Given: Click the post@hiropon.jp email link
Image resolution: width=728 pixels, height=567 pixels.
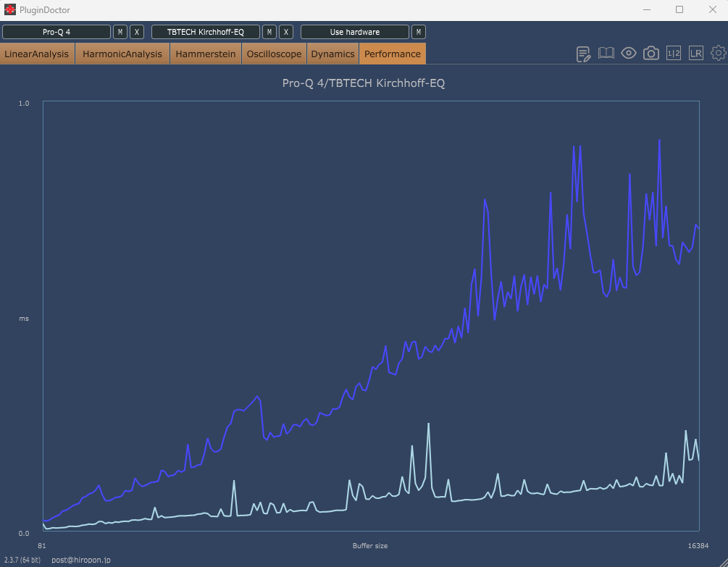Looking at the screenshot, I should click(81, 560).
